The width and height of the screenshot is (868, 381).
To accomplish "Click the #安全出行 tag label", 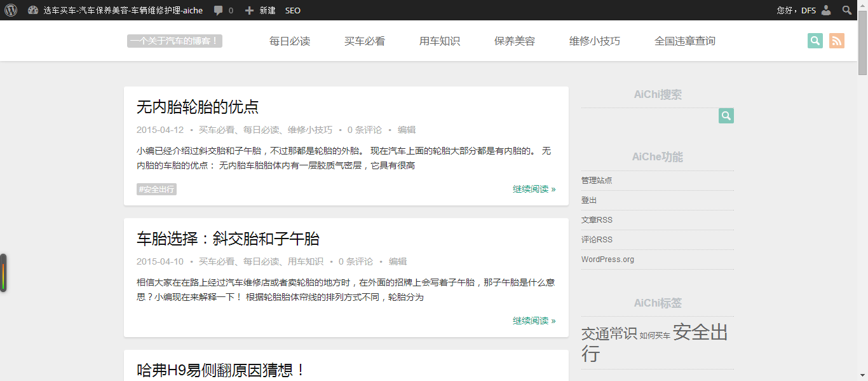I will [x=156, y=189].
